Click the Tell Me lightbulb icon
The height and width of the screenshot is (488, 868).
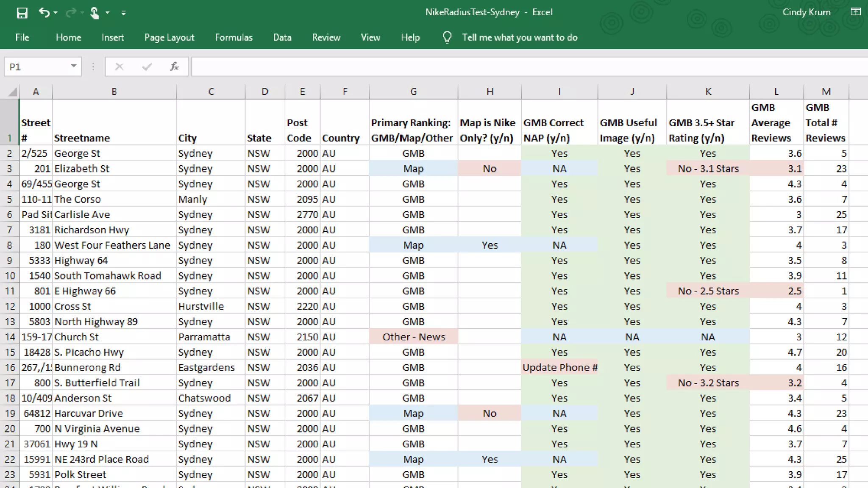447,37
